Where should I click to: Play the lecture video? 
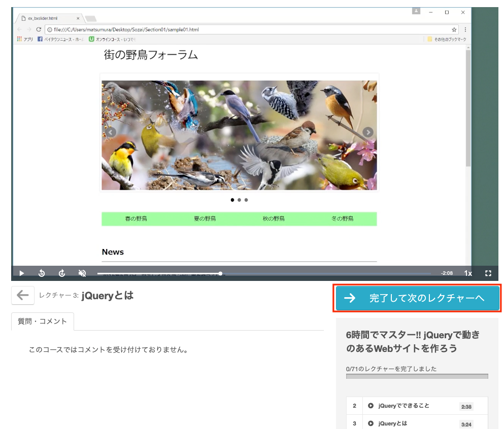(22, 273)
